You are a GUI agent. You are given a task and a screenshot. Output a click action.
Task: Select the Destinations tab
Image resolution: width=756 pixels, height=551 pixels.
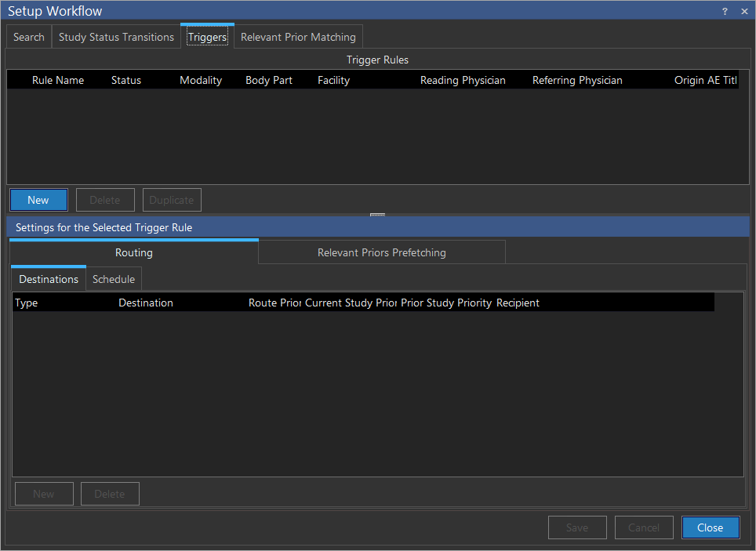49,279
